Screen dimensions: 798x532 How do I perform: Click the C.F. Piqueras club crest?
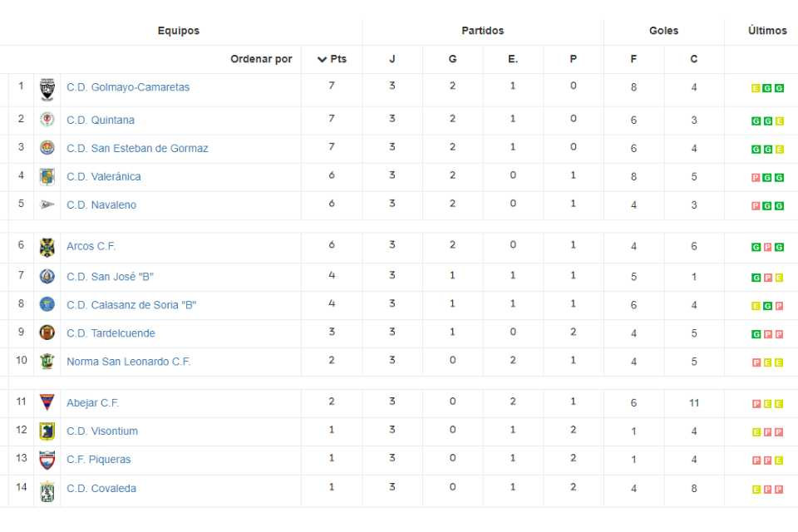coord(47,460)
